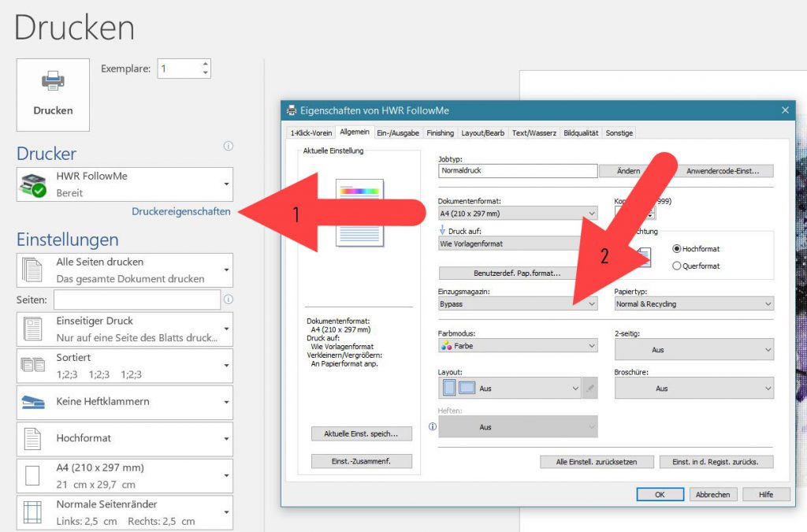Close the Eigenschaften von HWR FollowMe dialog

tap(785, 110)
